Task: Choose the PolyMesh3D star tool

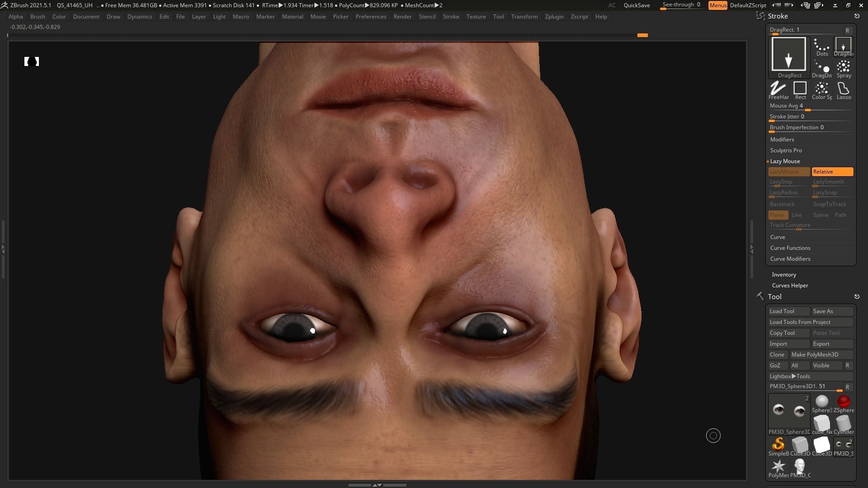Action: coord(778,469)
